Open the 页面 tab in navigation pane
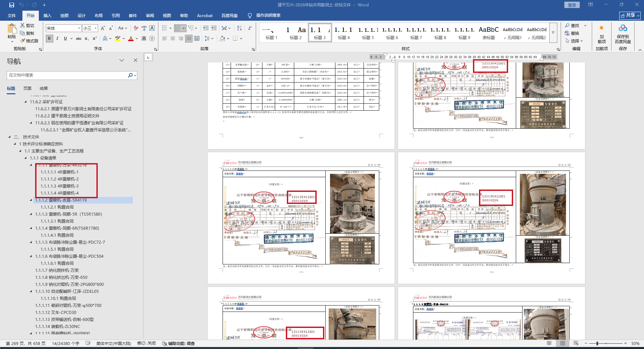Screen dimensions: 644x349 [27, 89]
